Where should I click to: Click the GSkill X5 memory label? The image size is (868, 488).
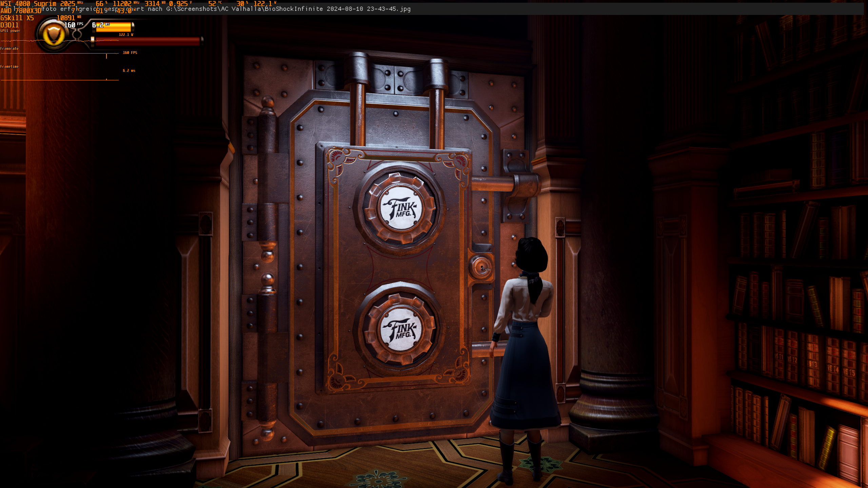(17, 18)
